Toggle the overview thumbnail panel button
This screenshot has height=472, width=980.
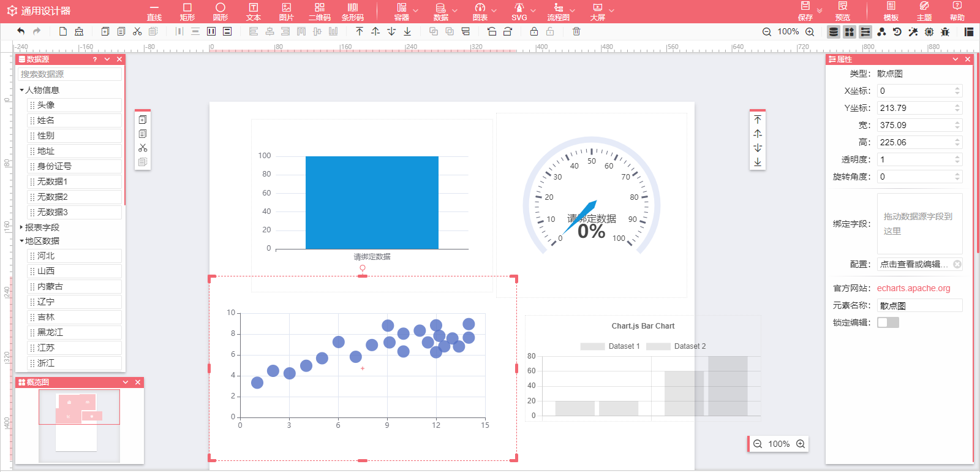point(850,32)
